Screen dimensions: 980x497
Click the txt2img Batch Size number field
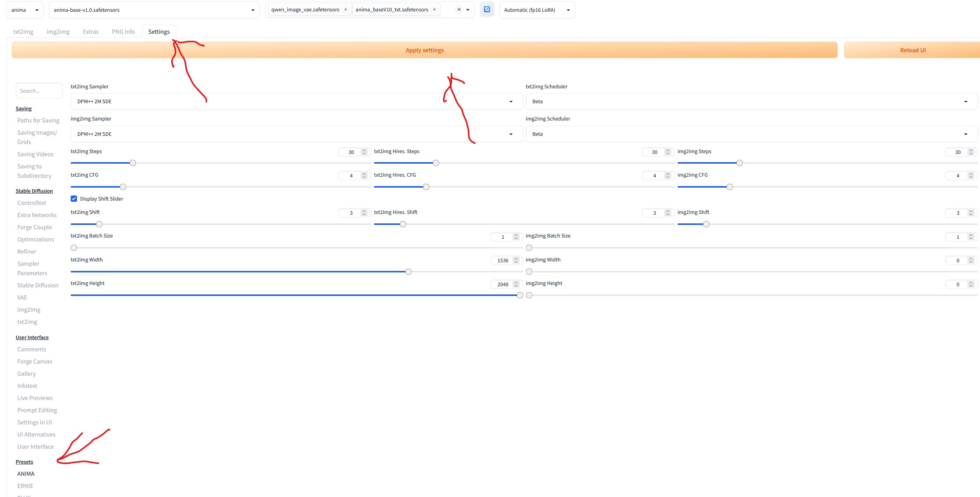click(x=506, y=237)
